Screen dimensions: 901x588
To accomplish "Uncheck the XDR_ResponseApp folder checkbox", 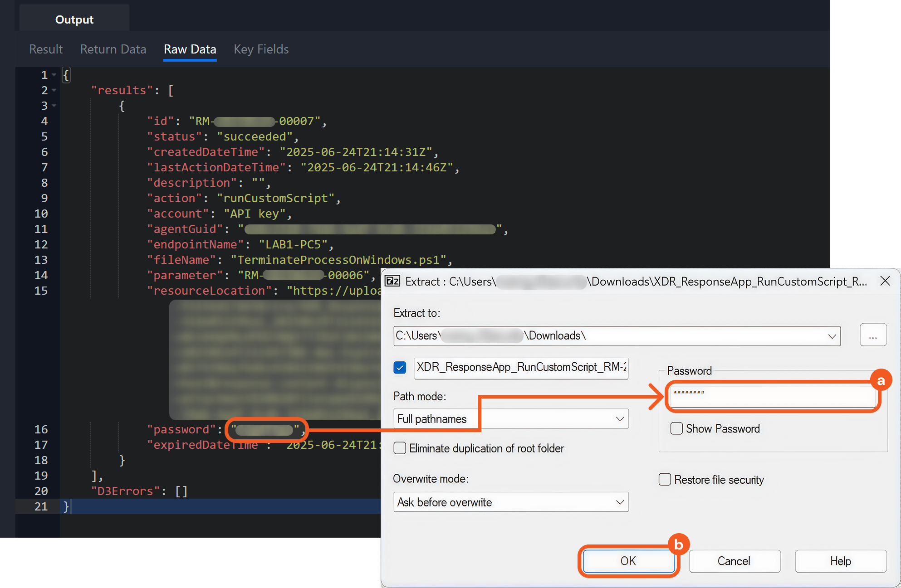I will click(x=400, y=367).
